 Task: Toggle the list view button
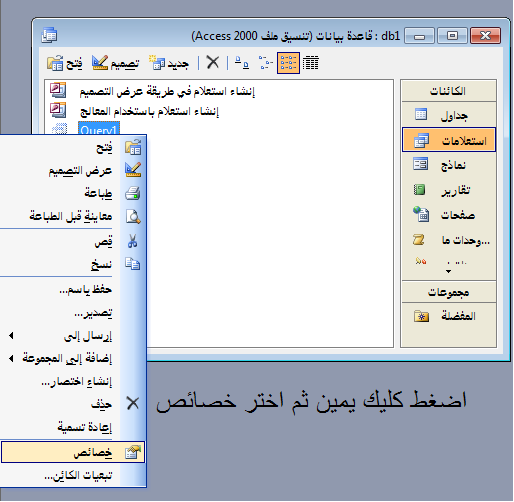click(288, 63)
